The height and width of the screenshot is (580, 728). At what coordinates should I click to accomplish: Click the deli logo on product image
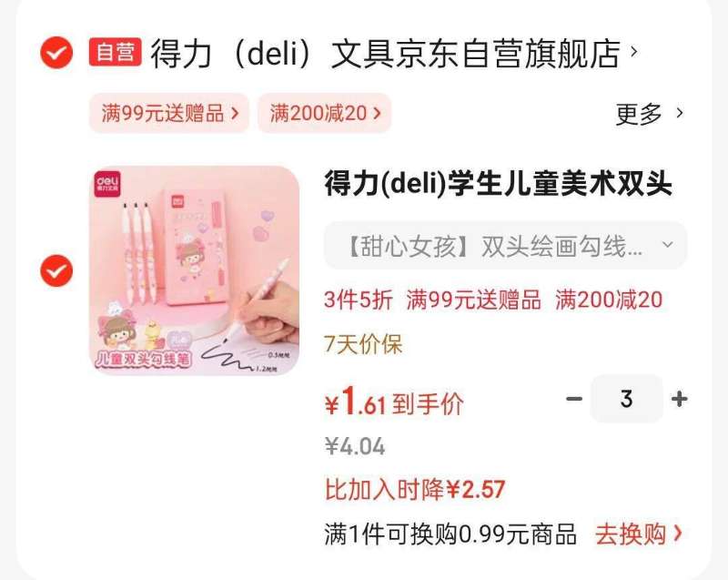tap(107, 184)
